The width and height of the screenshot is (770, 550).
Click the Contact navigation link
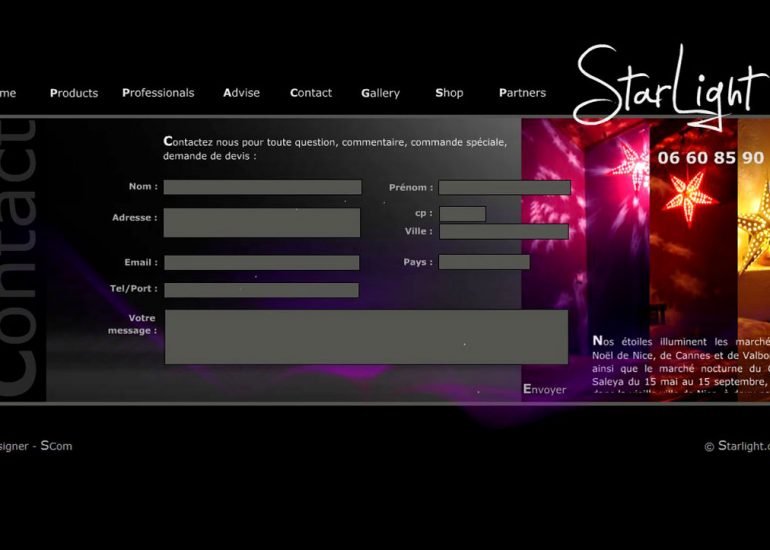(x=311, y=93)
